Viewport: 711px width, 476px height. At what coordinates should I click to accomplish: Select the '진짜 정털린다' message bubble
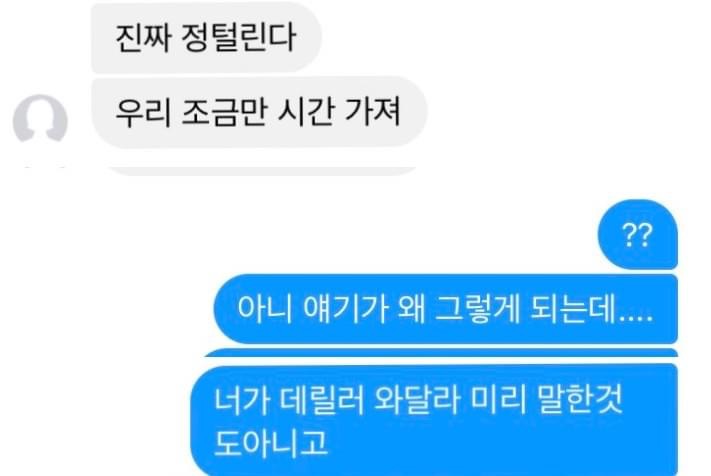[x=206, y=37]
